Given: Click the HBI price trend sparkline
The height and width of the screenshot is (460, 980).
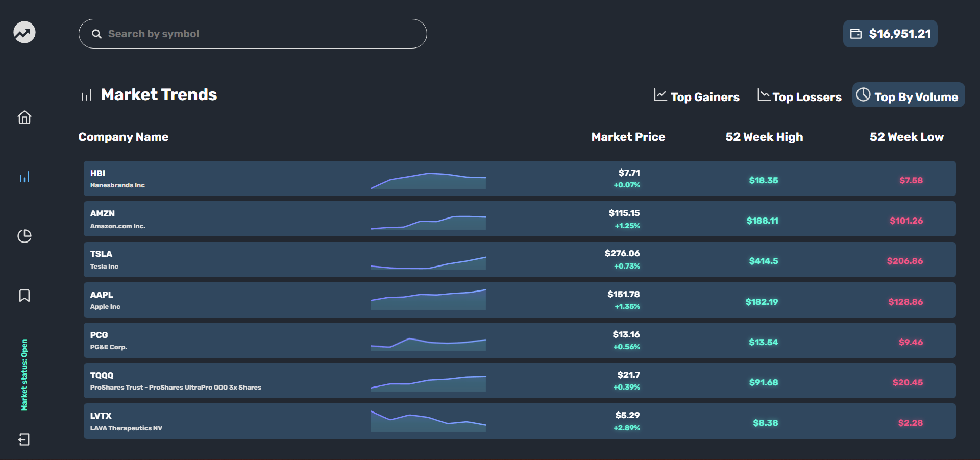Looking at the screenshot, I should [x=428, y=181].
